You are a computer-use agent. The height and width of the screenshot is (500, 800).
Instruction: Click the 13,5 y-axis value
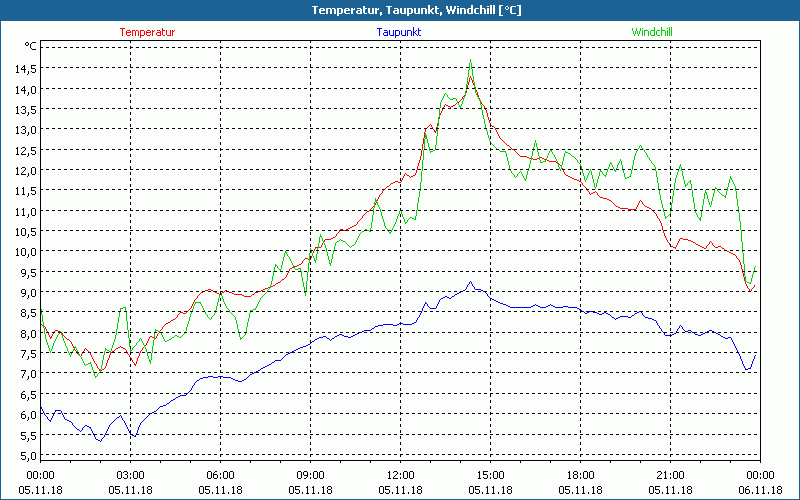pyautogui.click(x=26, y=110)
